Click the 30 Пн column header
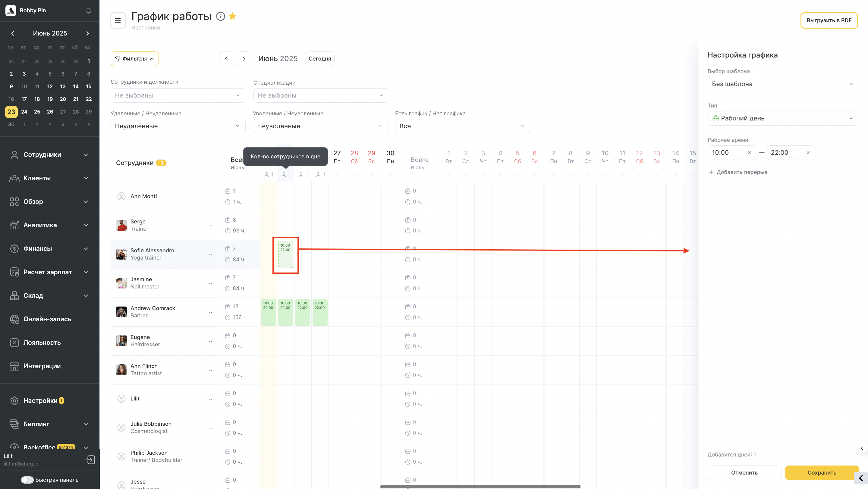The width and height of the screenshot is (868, 489). (390, 157)
